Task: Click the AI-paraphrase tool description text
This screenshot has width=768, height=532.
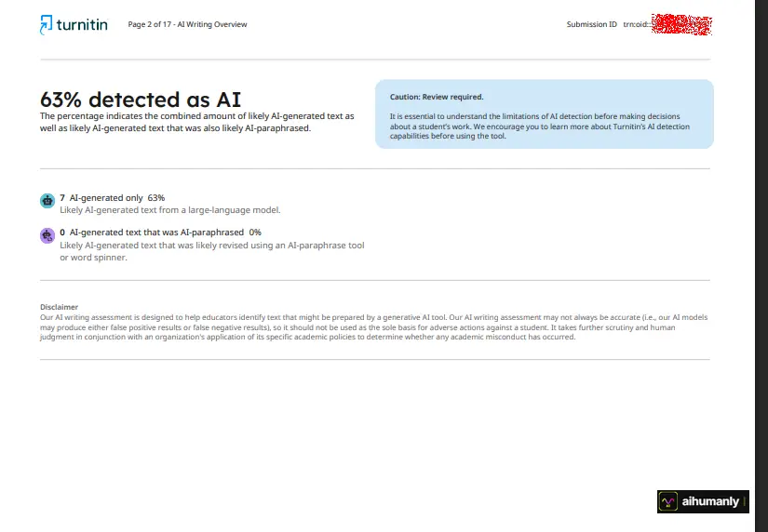Action: pos(212,251)
